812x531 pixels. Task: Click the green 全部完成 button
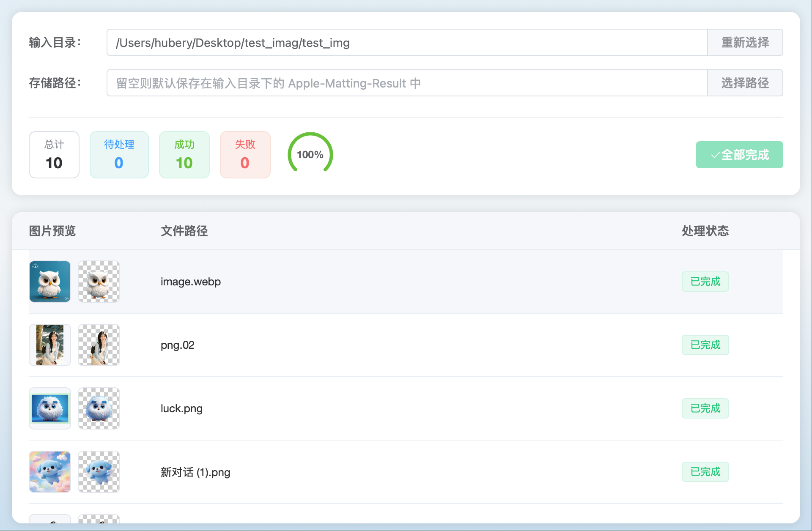click(x=739, y=155)
